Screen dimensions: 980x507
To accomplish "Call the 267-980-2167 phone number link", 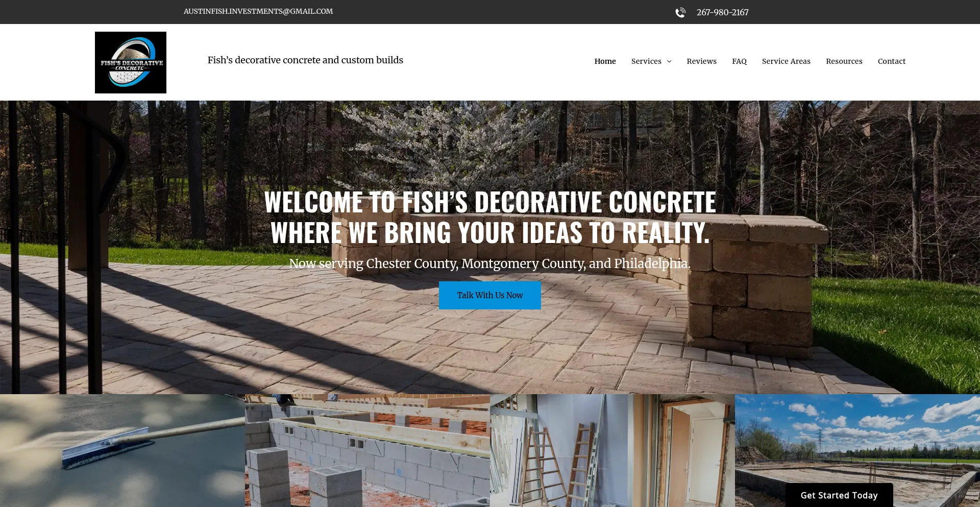I will point(722,12).
